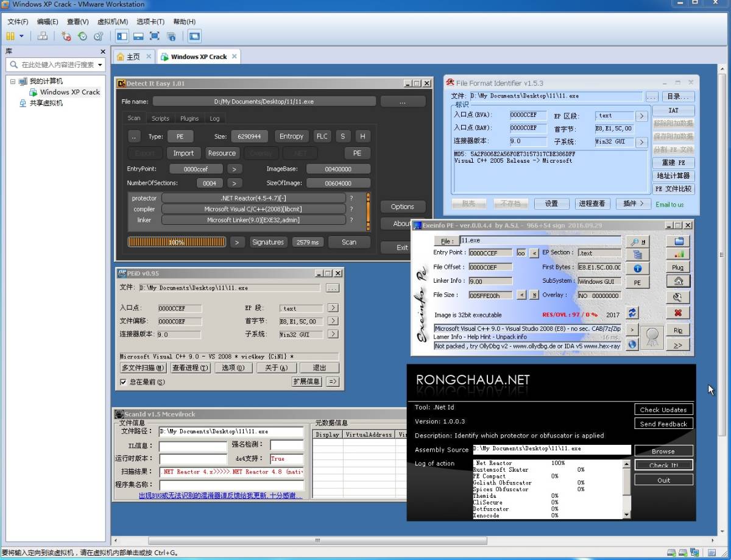Click the 地址计算器 button
The width and height of the screenshot is (731, 560).
pyautogui.click(x=673, y=176)
